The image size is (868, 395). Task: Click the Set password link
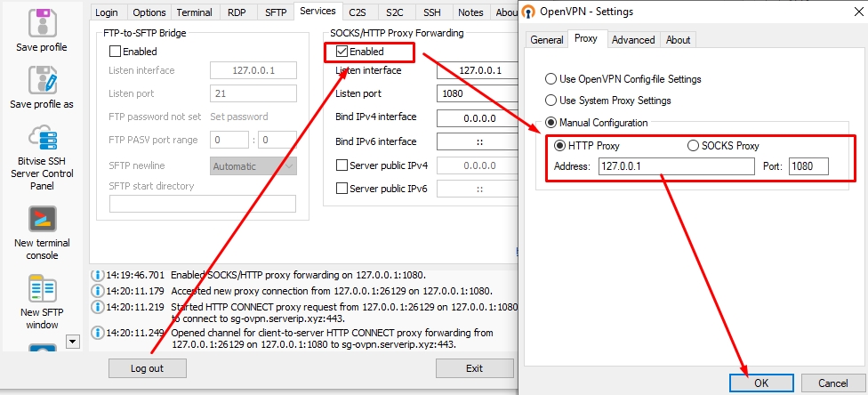239,117
